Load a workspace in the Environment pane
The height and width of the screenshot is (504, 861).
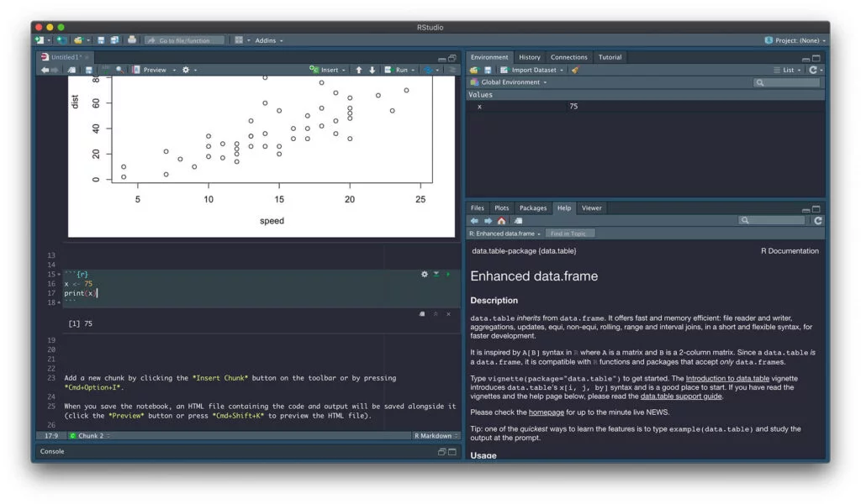[x=474, y=70]
